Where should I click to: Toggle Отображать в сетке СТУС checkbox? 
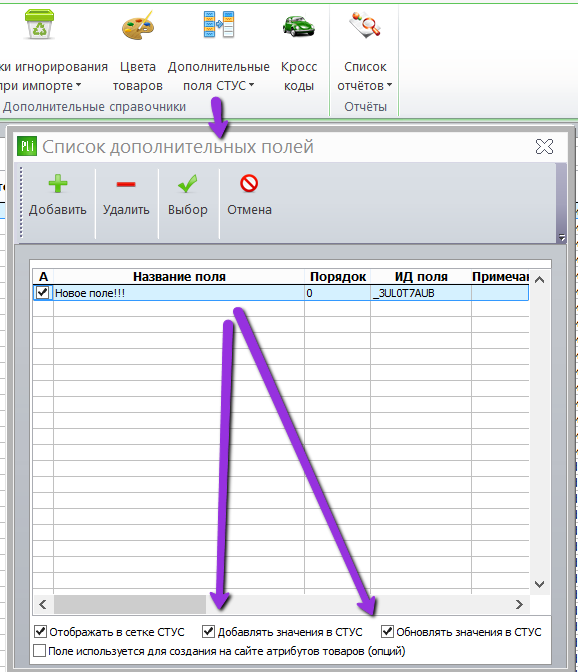[40, 631]
